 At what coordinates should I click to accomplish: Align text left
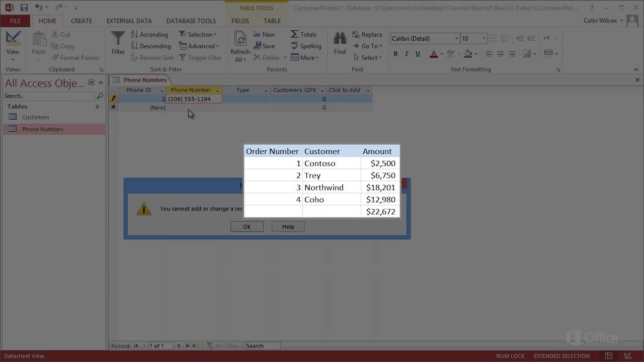click(489, 54)
